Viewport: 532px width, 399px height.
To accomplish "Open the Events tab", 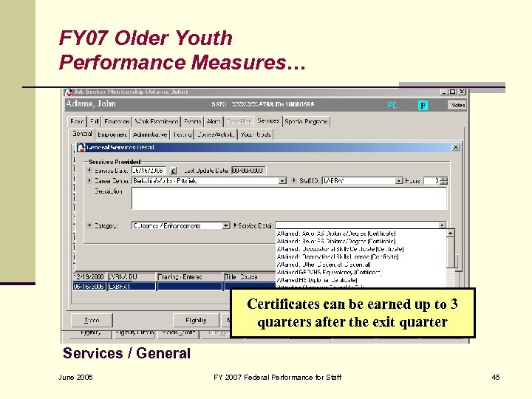I will (192, 121).
